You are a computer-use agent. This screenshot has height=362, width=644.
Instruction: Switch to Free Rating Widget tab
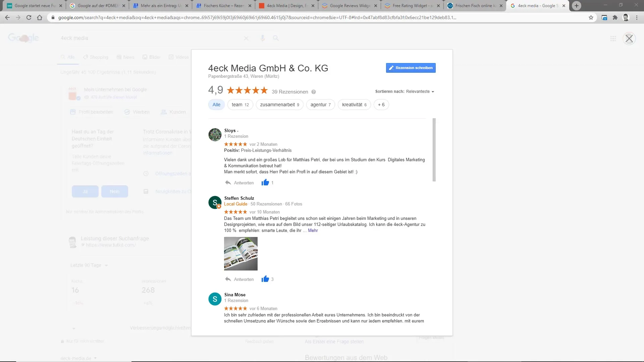tap(413, 6)
